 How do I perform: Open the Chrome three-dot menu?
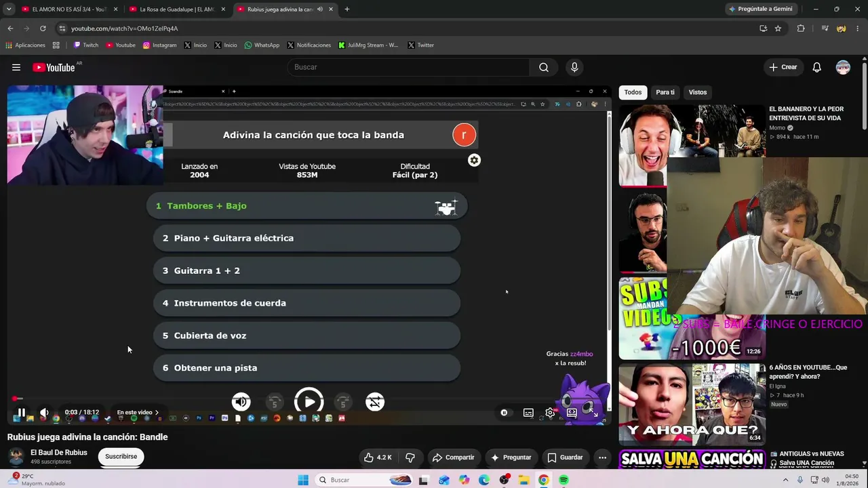tap(858, 28)
